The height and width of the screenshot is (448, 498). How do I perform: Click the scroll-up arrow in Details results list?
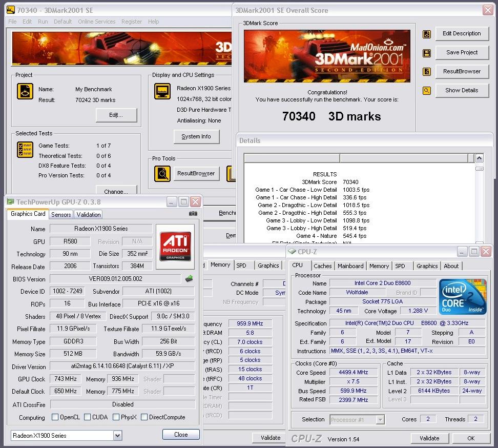click(x=479, y=158)
